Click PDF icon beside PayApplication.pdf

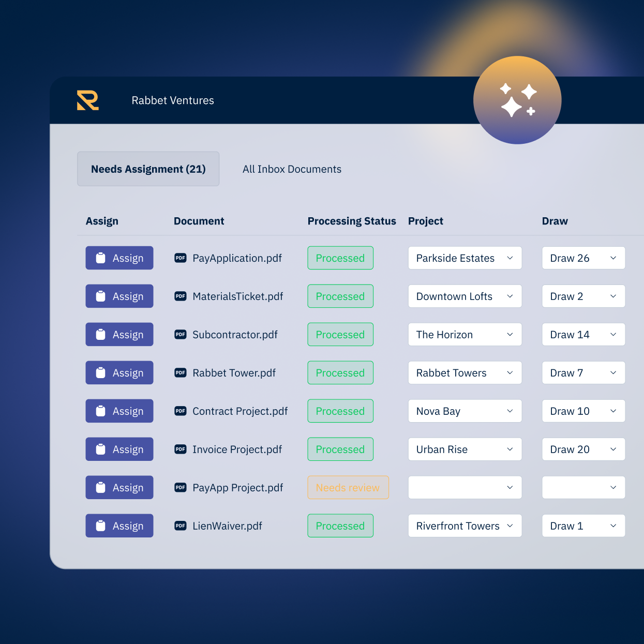(181, 258)
